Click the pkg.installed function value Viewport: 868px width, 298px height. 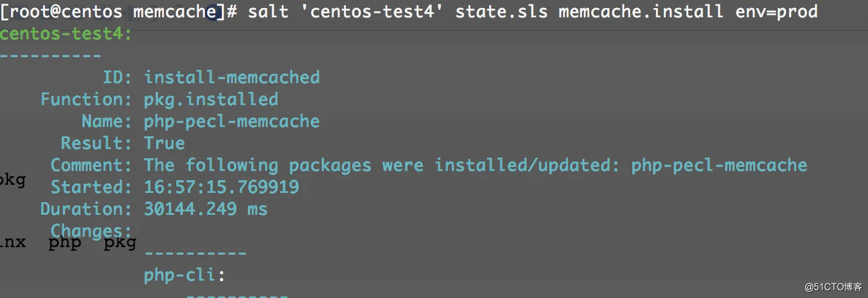pyautogui.click(x=211, y=99)
